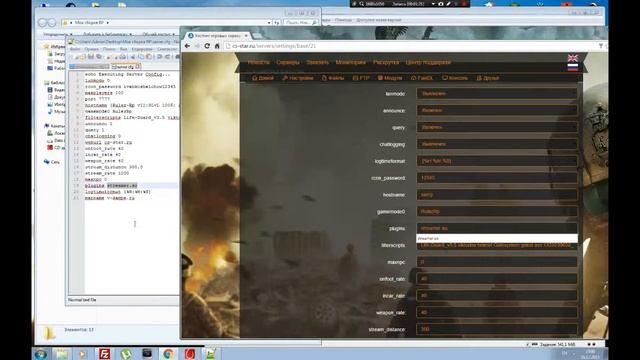
Task: Expand the query dropdown
Action: tap(497, 127)
